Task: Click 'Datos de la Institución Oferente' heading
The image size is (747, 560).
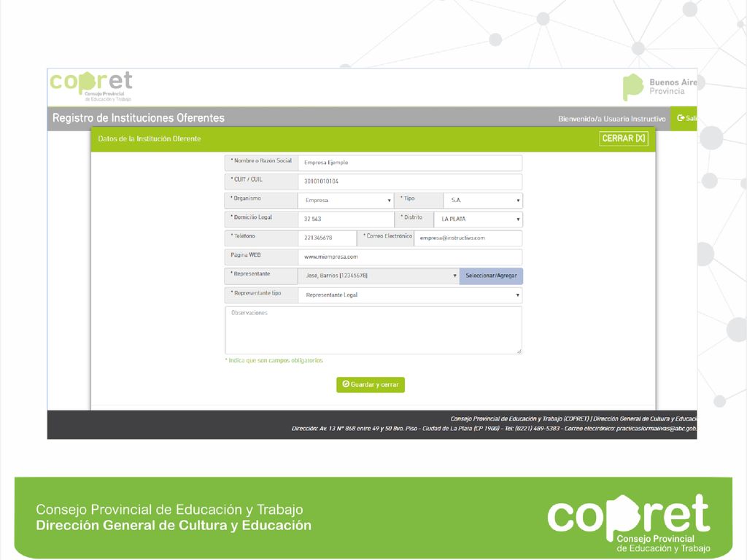Action: coord(150,139)
